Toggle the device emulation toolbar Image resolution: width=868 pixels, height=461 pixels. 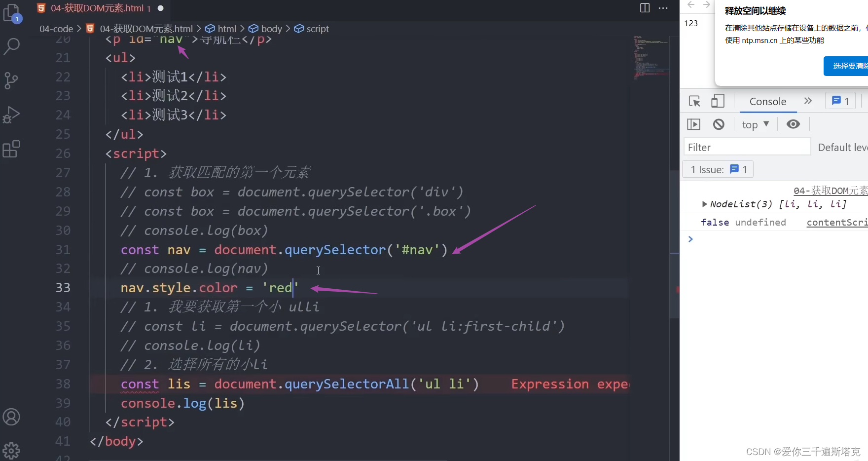718,101
